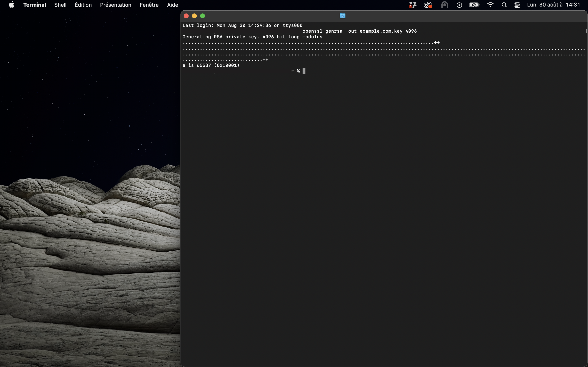Click the play circle status icon
588x367 pixels.
click(459, 5)
